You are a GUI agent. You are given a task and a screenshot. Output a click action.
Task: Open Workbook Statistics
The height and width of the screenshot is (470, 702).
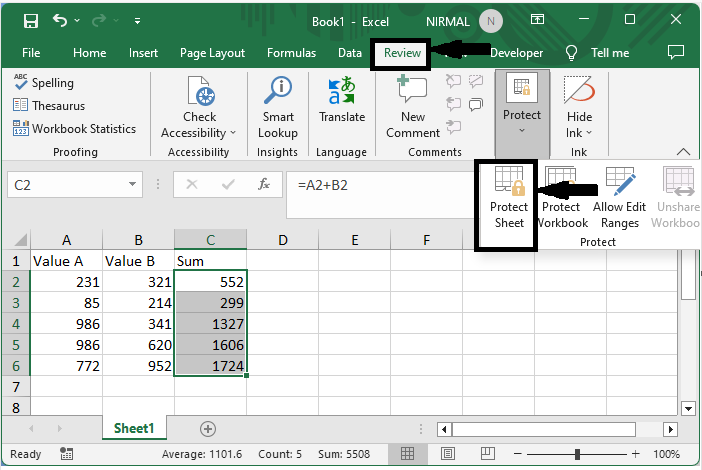coord(74,128)
